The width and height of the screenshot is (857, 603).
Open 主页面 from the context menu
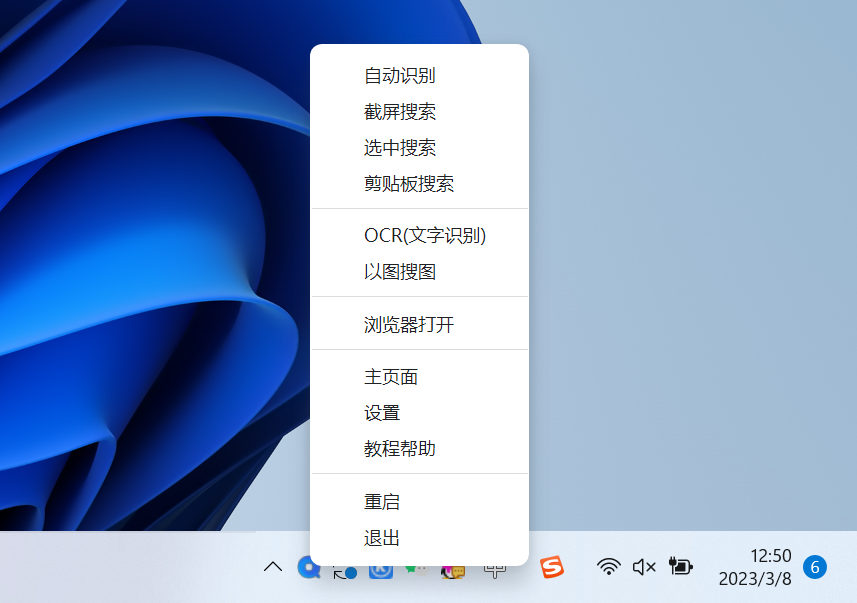tap(419, 377)
